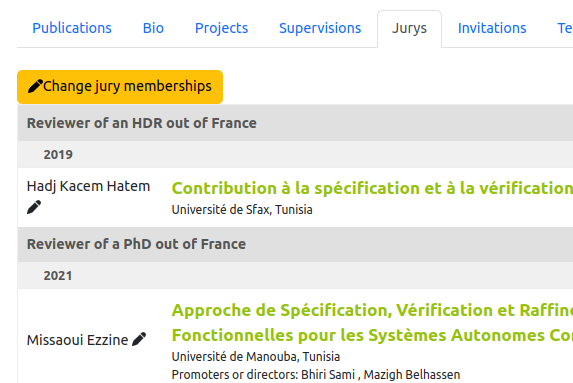Open the Bio tab

coord(153,28)
